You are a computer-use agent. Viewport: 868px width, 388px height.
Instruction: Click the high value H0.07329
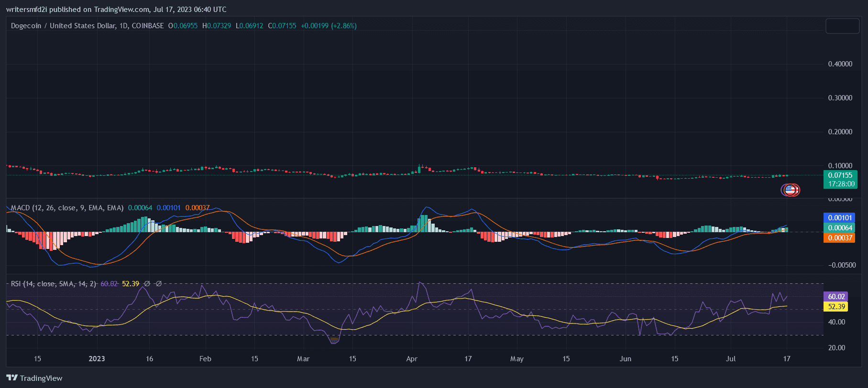pyautogui.click(x=217, y=26)
